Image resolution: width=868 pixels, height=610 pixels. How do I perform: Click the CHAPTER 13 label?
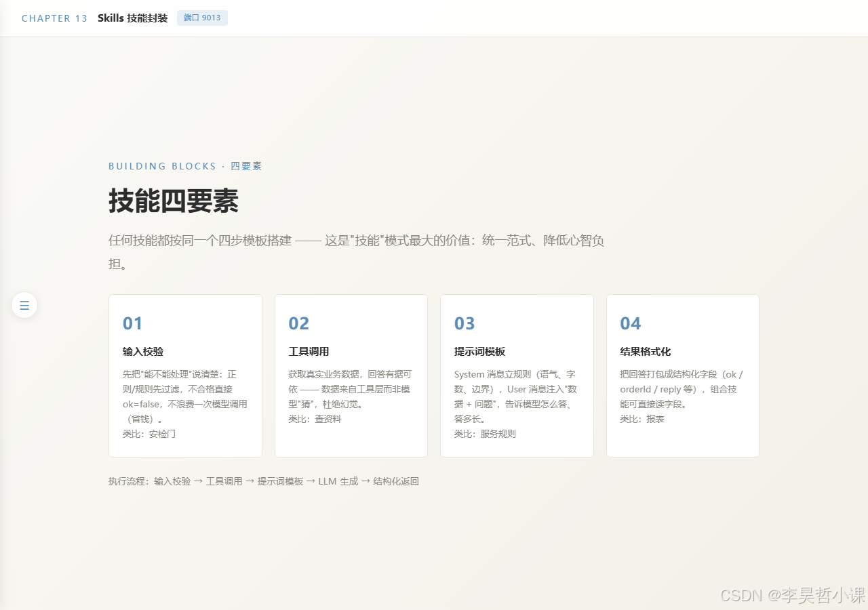click(x=54, y=18)
